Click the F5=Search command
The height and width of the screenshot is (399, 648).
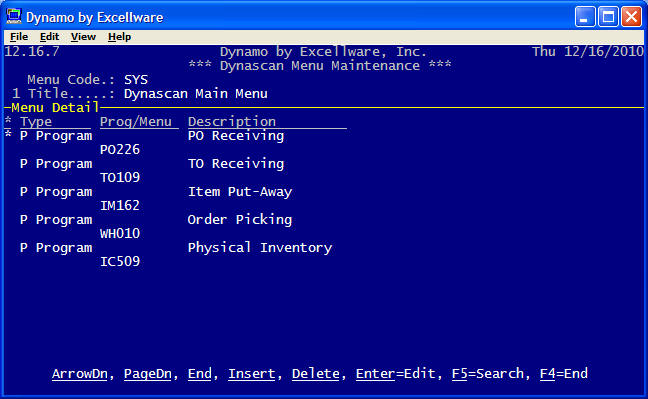point(488,374)
